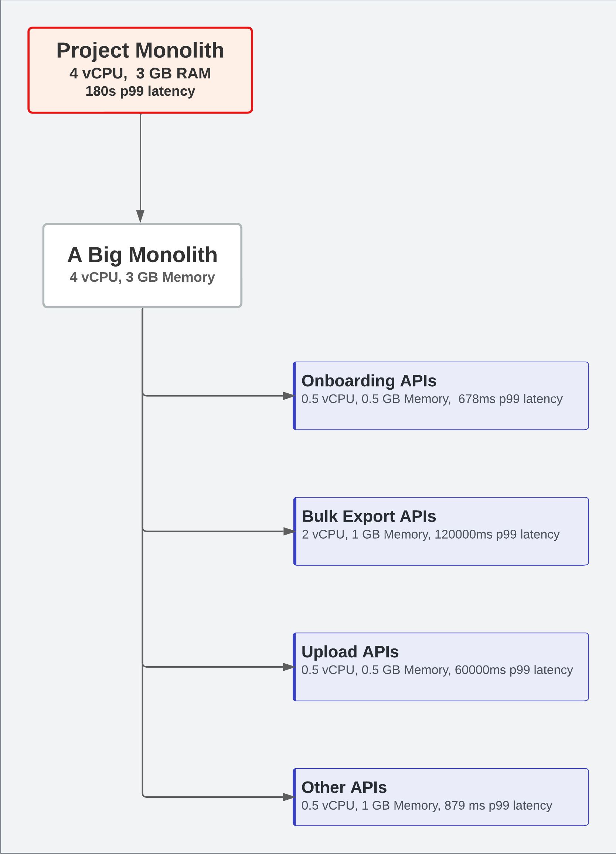The image size is (616, 854).
Task: Select the Upload APIs box
Action: coord(440,667)
